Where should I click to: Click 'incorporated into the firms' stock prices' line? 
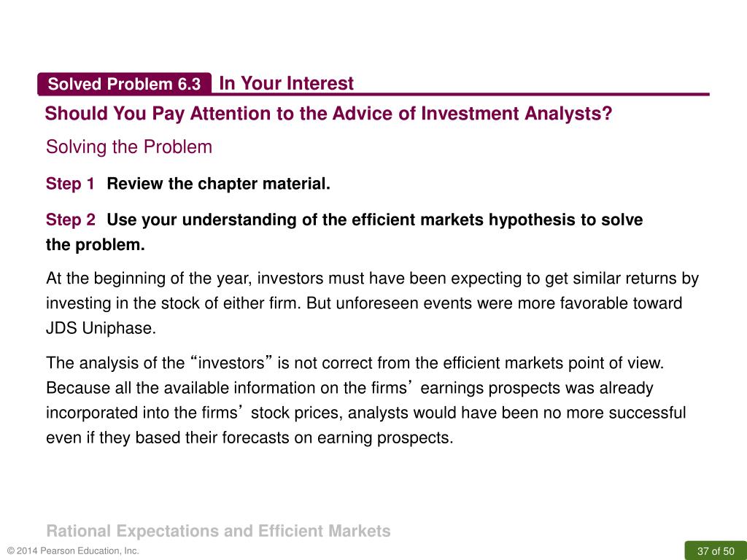(366, 413)
